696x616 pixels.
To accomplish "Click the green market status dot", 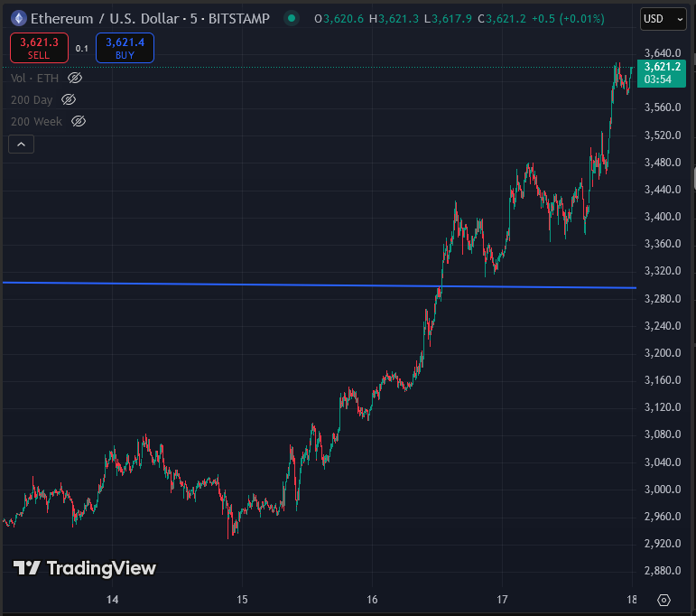I will (x=292, y=19).
